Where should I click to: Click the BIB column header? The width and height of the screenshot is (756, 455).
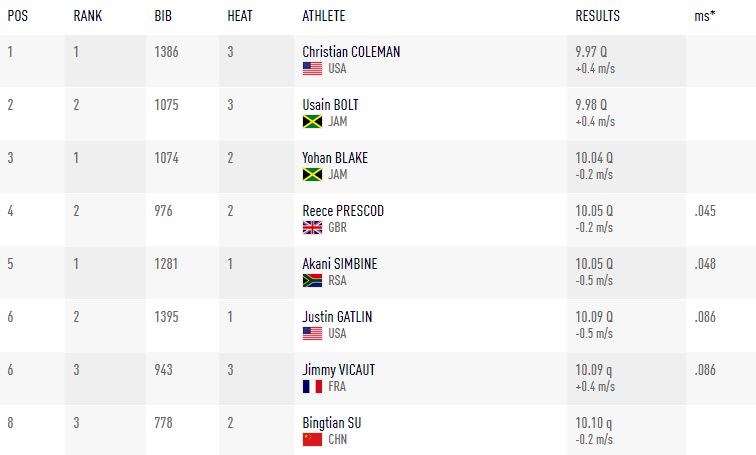tap(164, 16)
